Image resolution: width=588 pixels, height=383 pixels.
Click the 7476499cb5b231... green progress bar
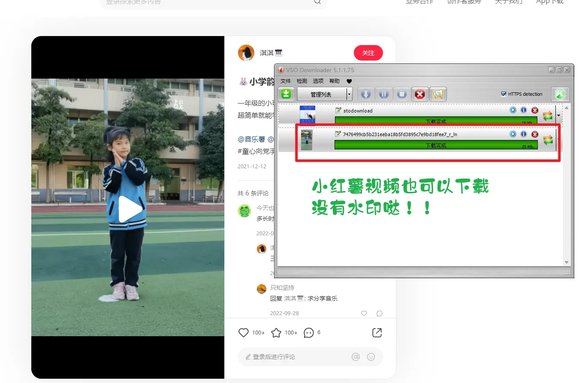(x=436, y=146)
